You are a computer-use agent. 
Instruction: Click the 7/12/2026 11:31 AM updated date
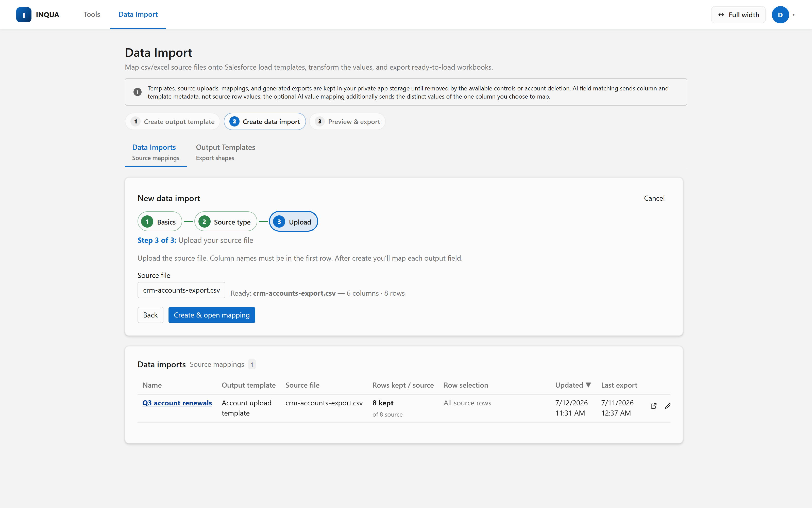pos(571,408)
